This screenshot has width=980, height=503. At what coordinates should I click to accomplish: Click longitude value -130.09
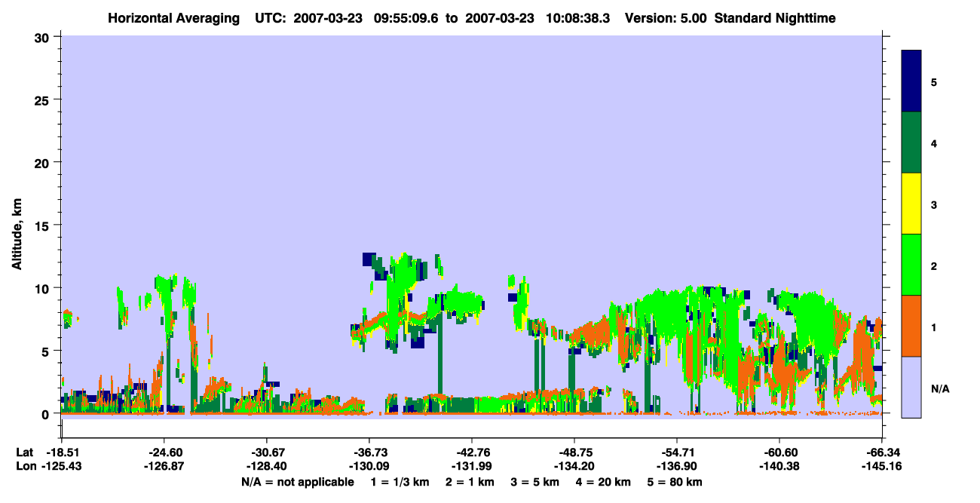[369, 466]
